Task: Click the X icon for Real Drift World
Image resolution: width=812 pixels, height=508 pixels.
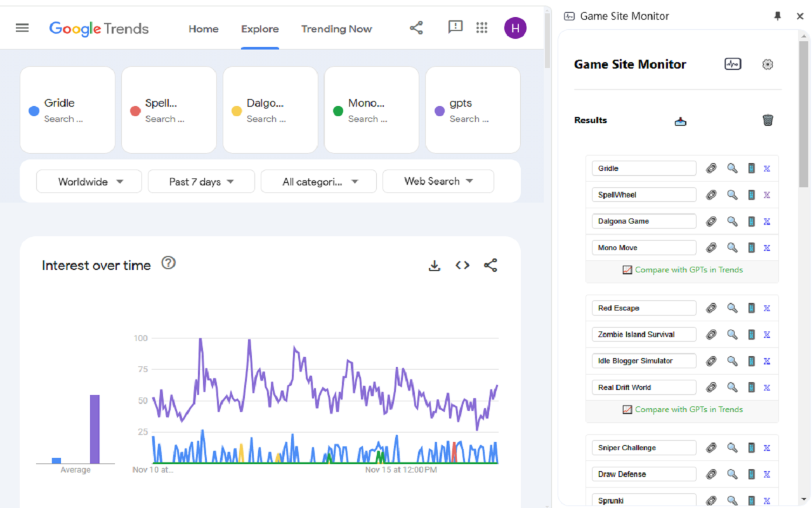Action: [x=766, y=387]
